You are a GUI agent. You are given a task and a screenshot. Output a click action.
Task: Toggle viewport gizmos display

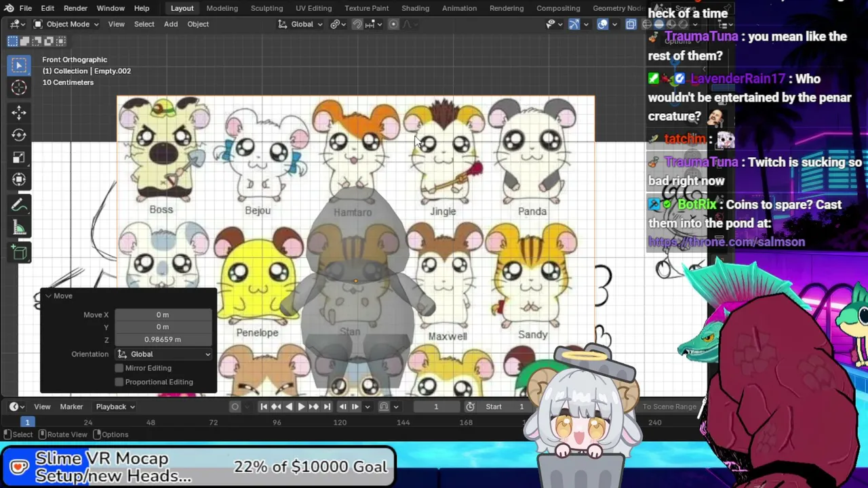(574, 24)
